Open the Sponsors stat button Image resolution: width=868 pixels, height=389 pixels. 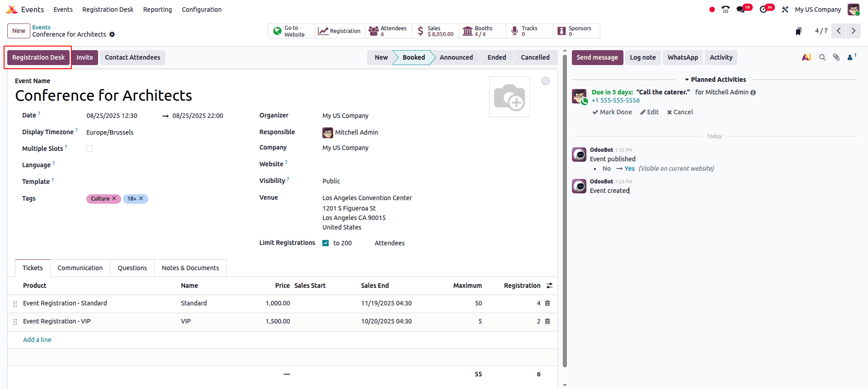[x=576, y=31]
